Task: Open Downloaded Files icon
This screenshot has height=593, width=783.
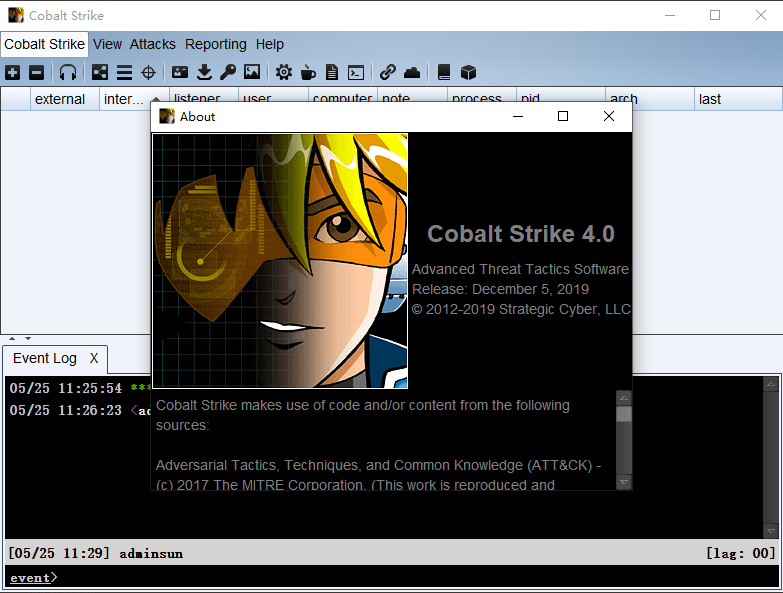Action: (x=204, y=73)
